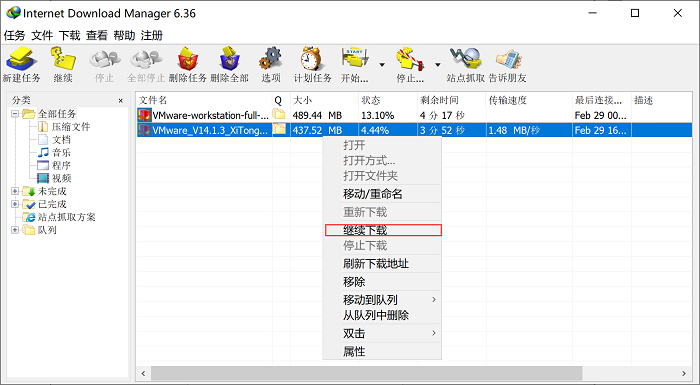Click the 告诉朋友 toolbar icon

coord(508,59)
